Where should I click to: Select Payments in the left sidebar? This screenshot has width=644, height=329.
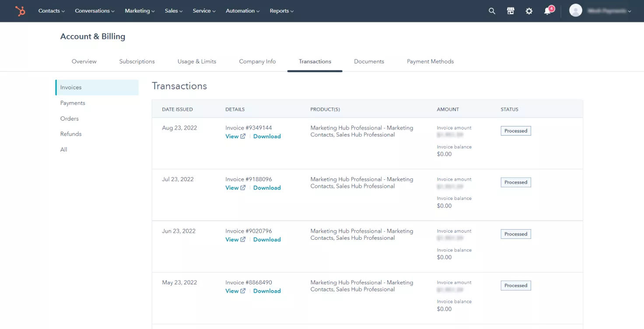(73, 103)
